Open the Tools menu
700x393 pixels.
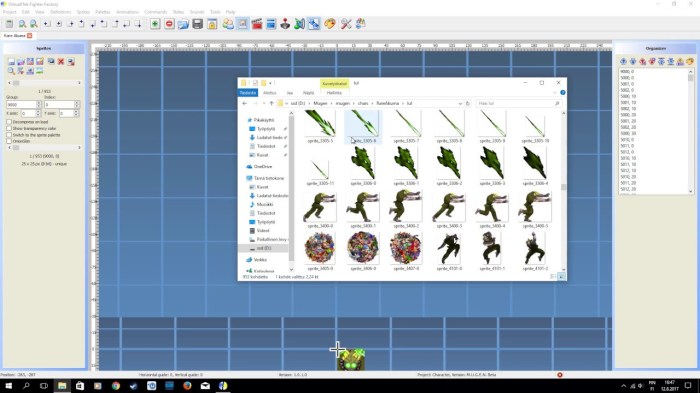tap(215, 12)
